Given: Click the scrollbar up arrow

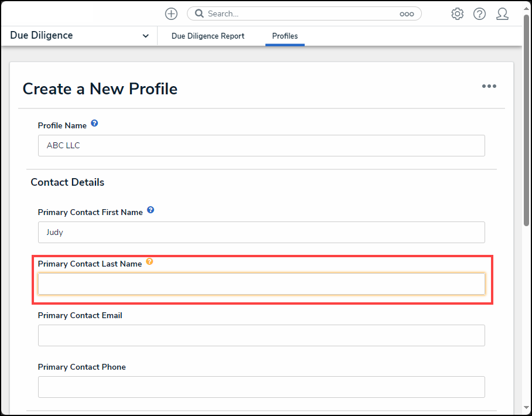Looking at the screenshot, I should pos(526,9).
